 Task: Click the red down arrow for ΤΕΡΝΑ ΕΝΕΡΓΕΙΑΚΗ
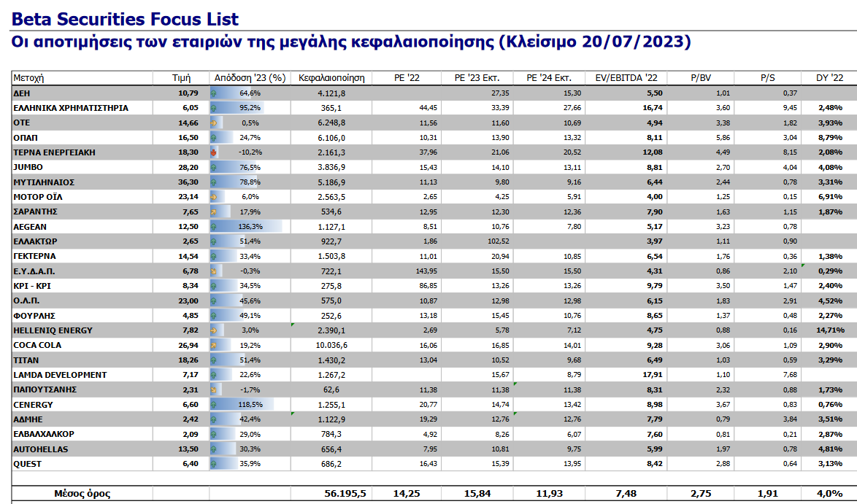pos(214,152)
